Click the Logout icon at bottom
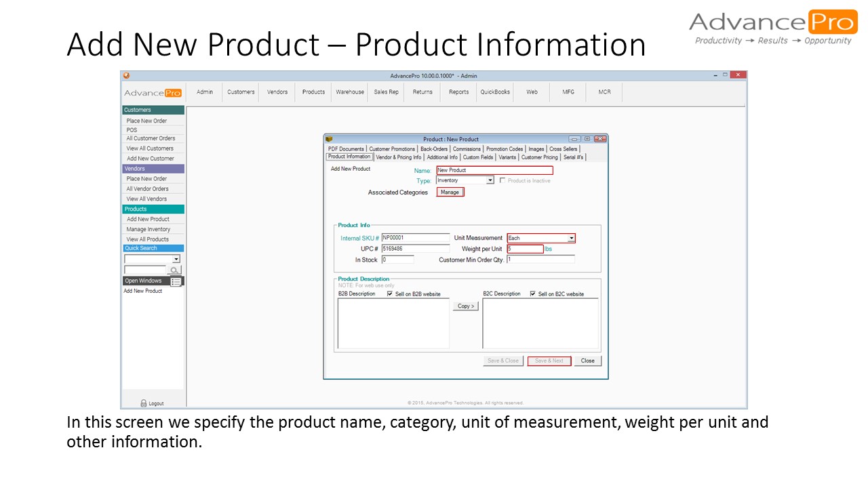This screenshot has width=868, height=488. (144, 403)
